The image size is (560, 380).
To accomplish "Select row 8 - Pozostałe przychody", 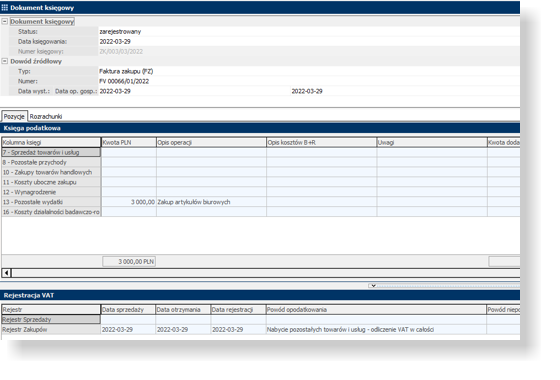I will tap(51, 162).
